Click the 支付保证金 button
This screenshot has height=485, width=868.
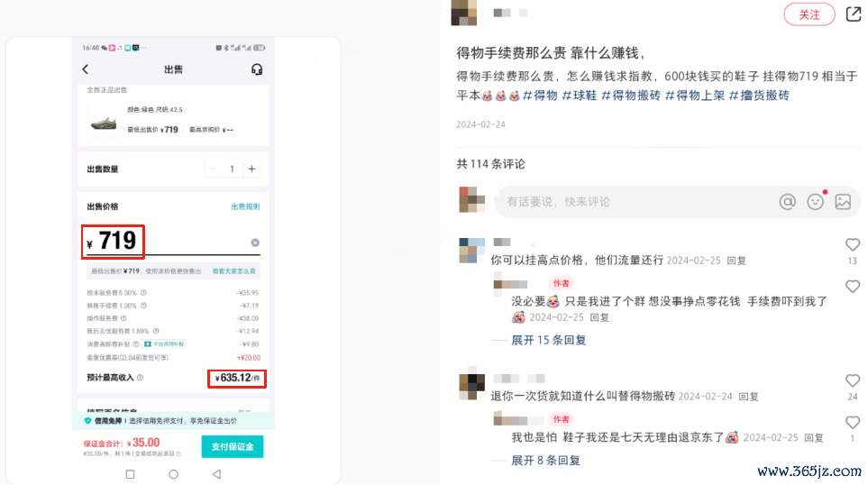click(x=232, y=446)
